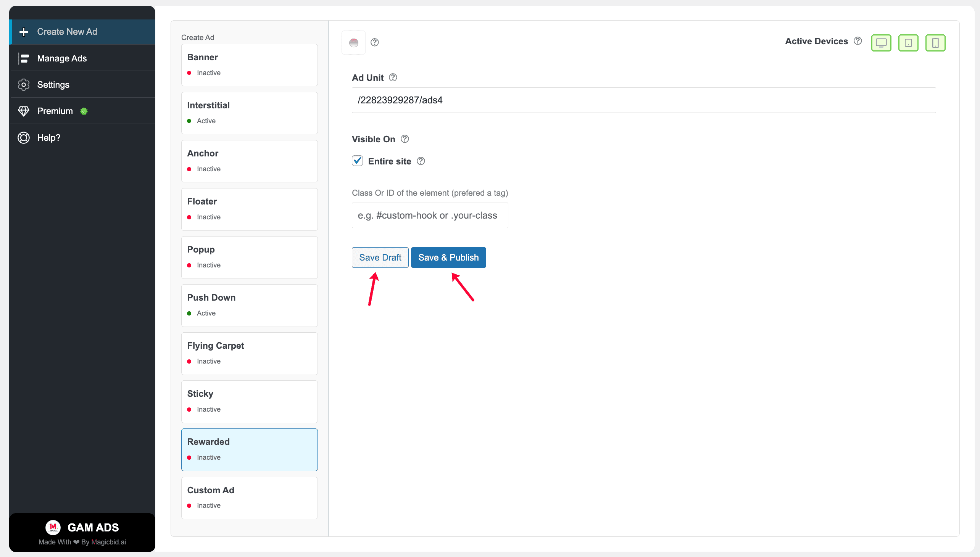Screen dimensions: 980x557
Task: Open help tooltip for Active Devices
Action: click(857, 40)
